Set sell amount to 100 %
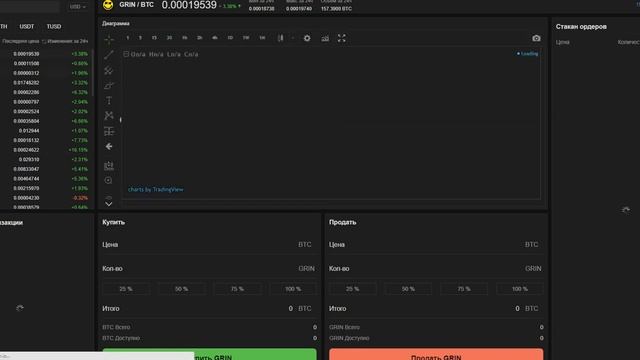Screen dimensions: 640x360 tap(520, 289)
